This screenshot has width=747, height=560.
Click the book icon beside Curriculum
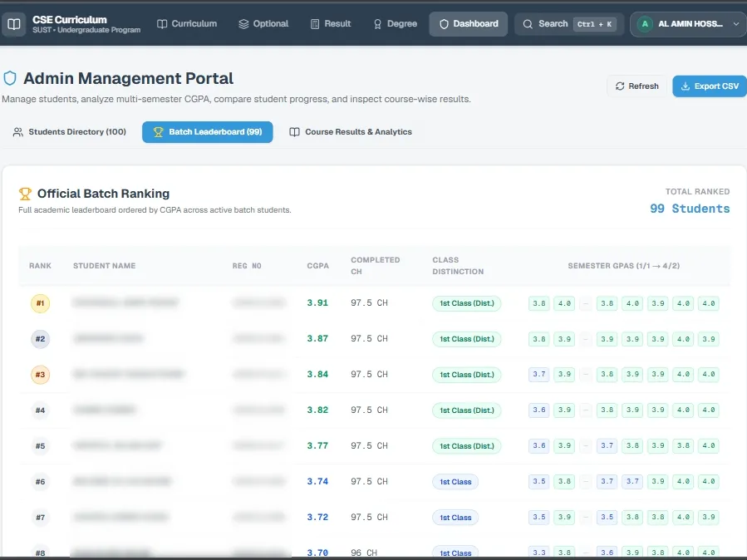click(162, 24)
